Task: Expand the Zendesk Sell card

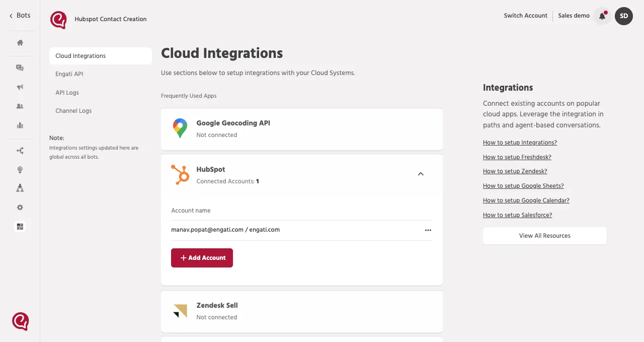Action: click(302, 311)
